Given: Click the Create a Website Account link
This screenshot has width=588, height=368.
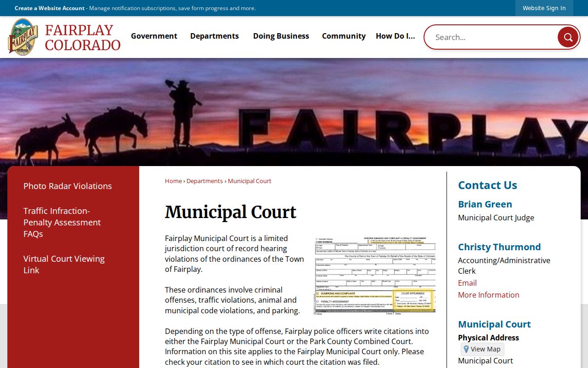Looking at the screenshot, I should [x=50, y=8].
